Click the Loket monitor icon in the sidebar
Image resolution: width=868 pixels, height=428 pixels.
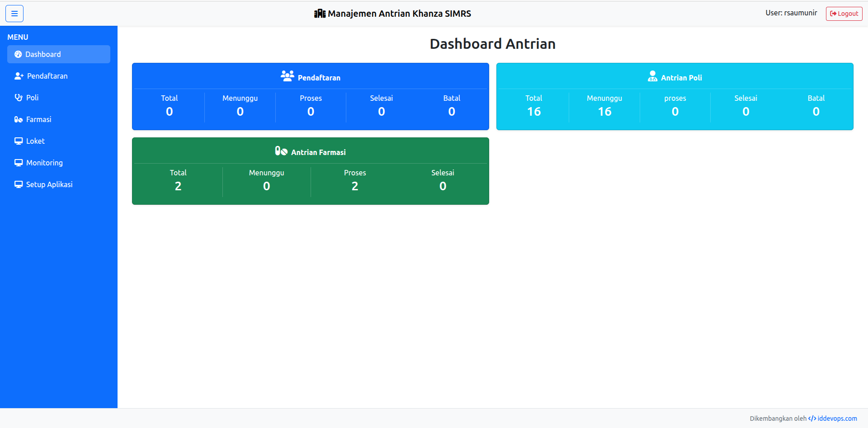(19, 141)
